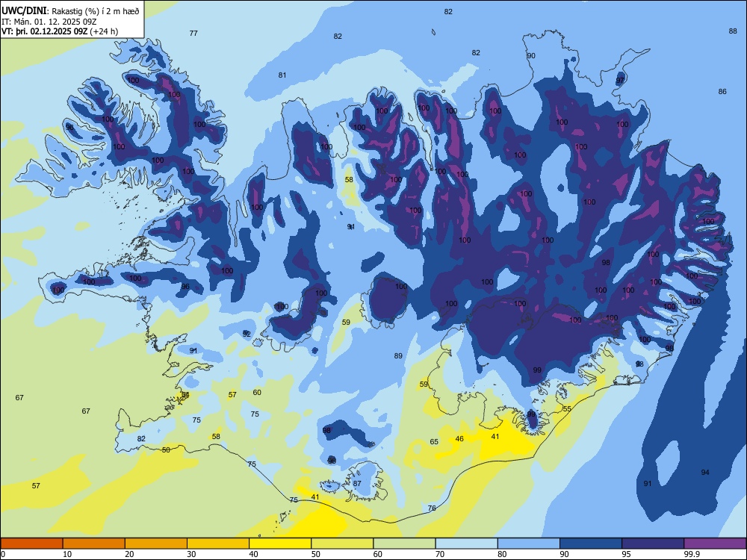Screen dimensions: 747x560
Task: Click the humidity value '94' on the map
Action: pos(705,473)
